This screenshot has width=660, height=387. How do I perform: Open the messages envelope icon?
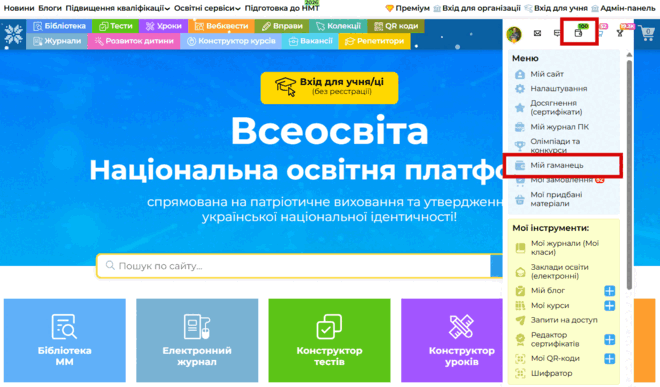tap(538, 33)
